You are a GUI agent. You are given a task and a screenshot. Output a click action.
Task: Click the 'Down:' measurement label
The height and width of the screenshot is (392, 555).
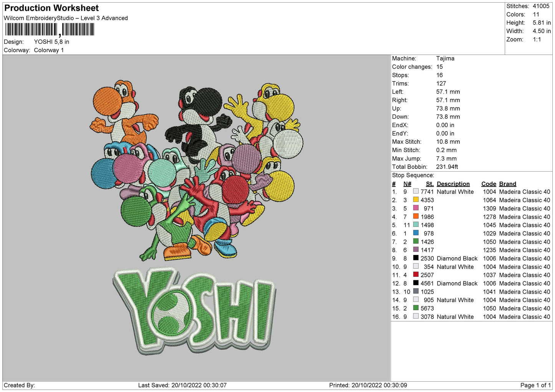(x=400, y=117)
